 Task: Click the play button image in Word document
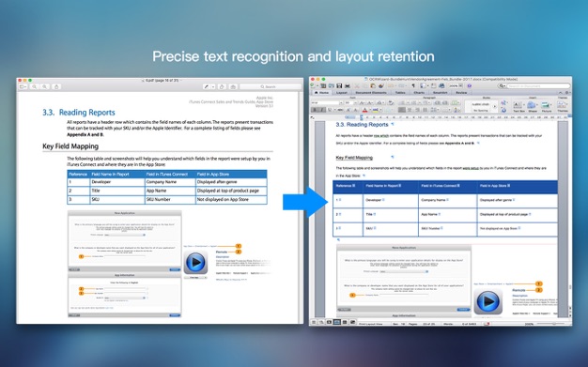click(488, 301)
